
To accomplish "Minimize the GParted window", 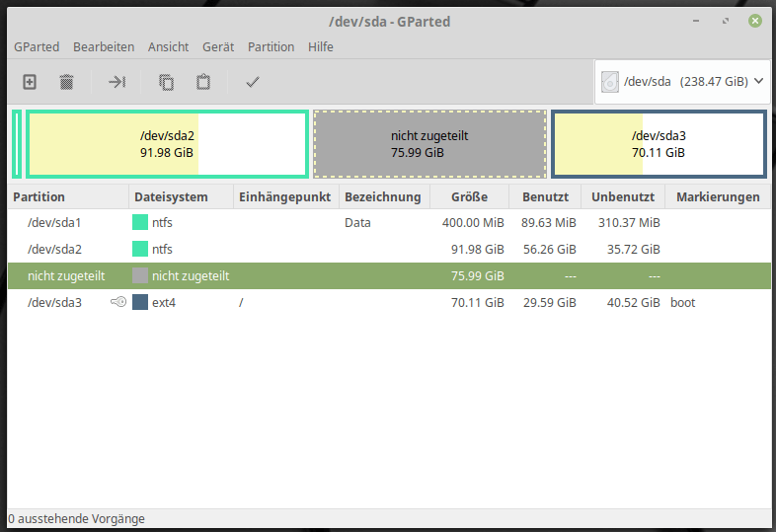I will click(x=696, y=21).
